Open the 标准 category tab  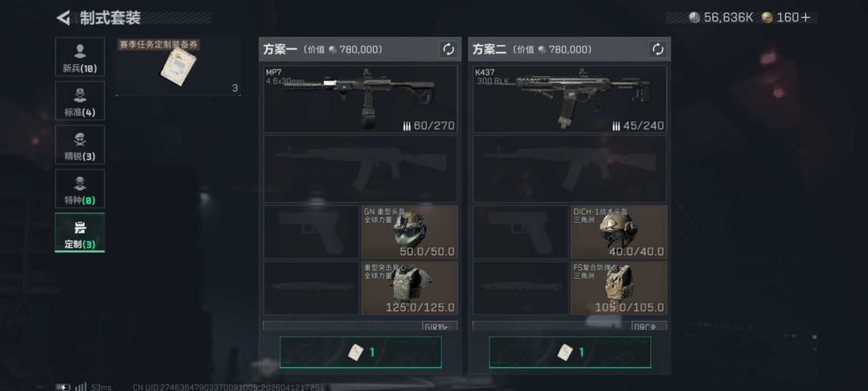80,101
